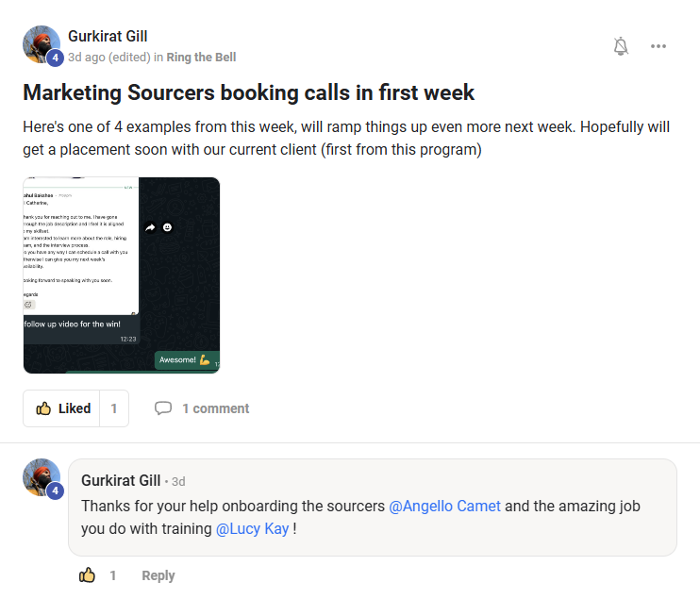Toggle the post notification bell icon
This screenshot has height=599, width=700.
[x=621, y=46]
